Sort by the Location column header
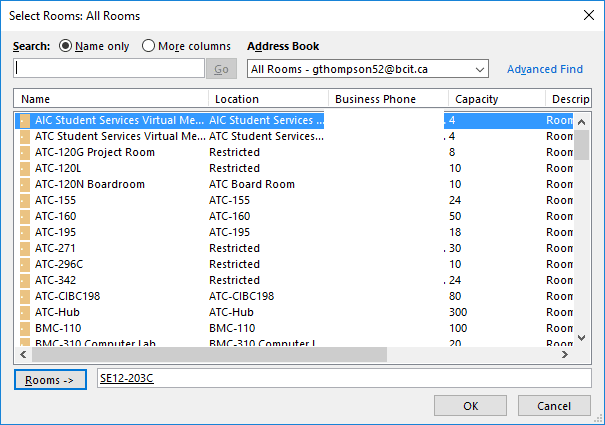Viewport: 605px width, 425px height. click(x=269, y=99)
